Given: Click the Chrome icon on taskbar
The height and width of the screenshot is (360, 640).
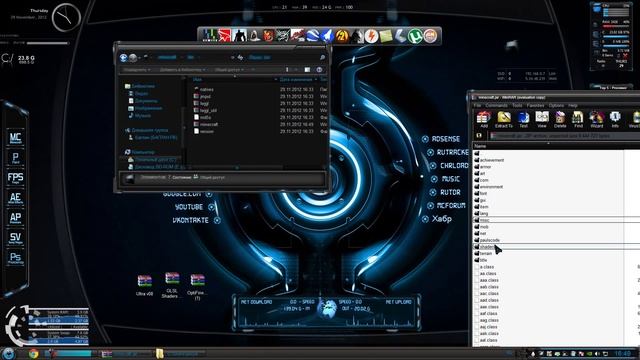Looking at the screenshot, I should [33, 353].
